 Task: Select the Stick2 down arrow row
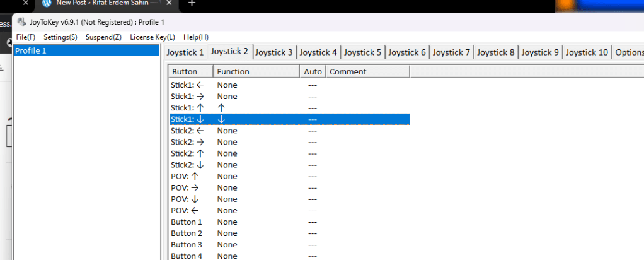coord(290,165)
